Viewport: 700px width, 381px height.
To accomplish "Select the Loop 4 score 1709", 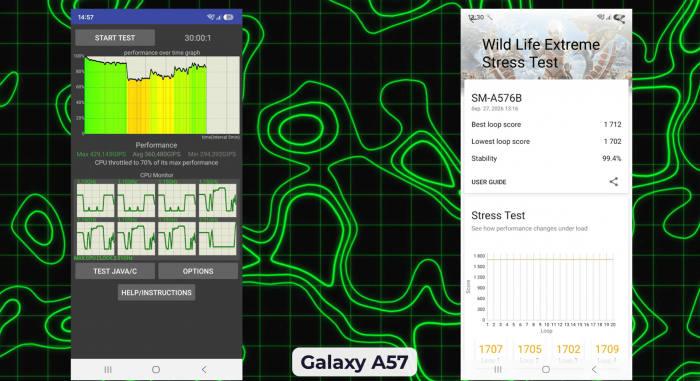I will point(607,349).
